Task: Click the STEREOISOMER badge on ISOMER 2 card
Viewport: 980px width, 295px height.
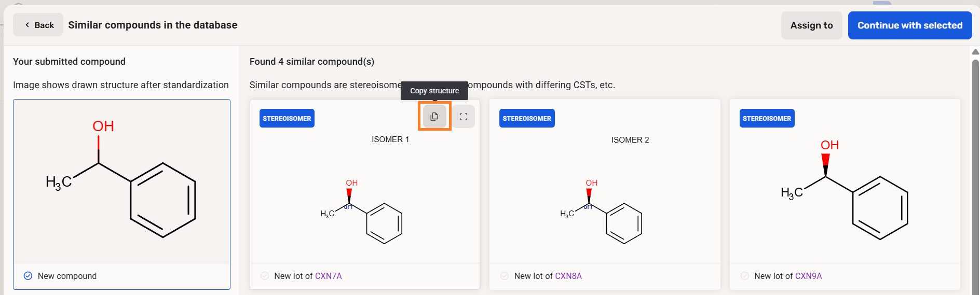Action: (x=527, y=118)
